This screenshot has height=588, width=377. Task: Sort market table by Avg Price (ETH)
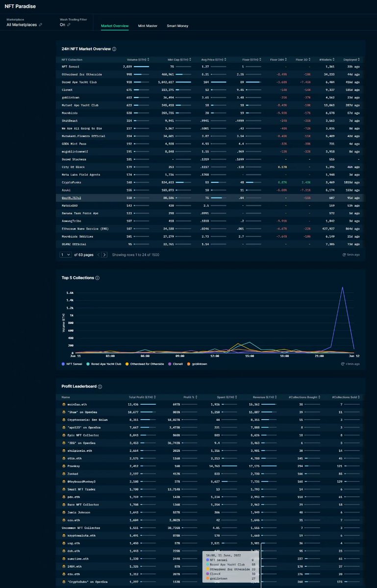214,59
